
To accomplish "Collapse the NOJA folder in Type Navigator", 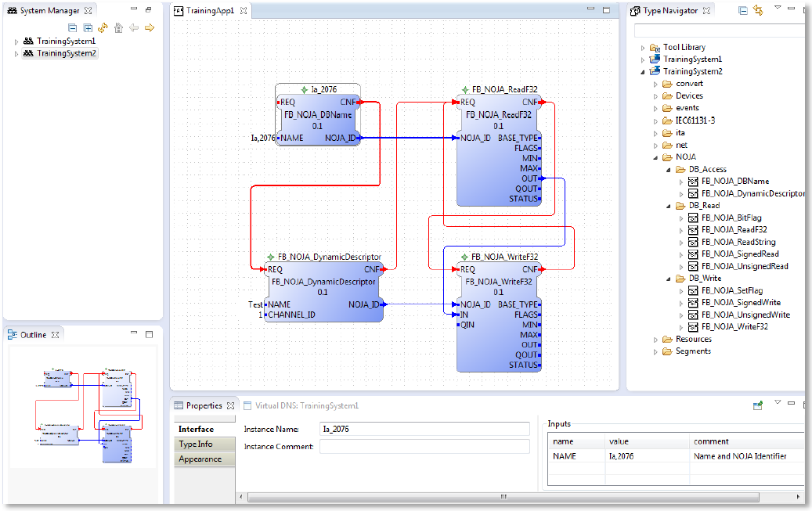I will click(655, 157).
